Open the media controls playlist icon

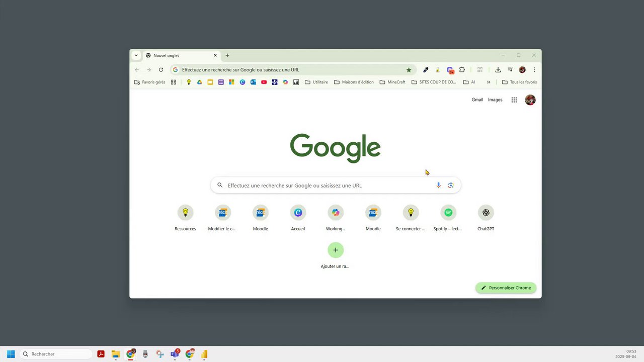510,70
